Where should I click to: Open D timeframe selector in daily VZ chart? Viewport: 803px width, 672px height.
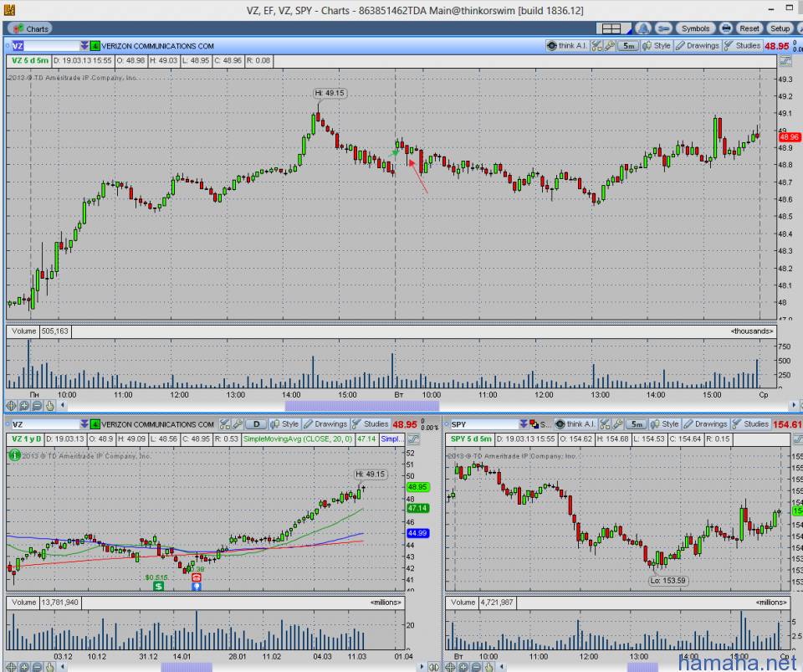click(256, 424)
